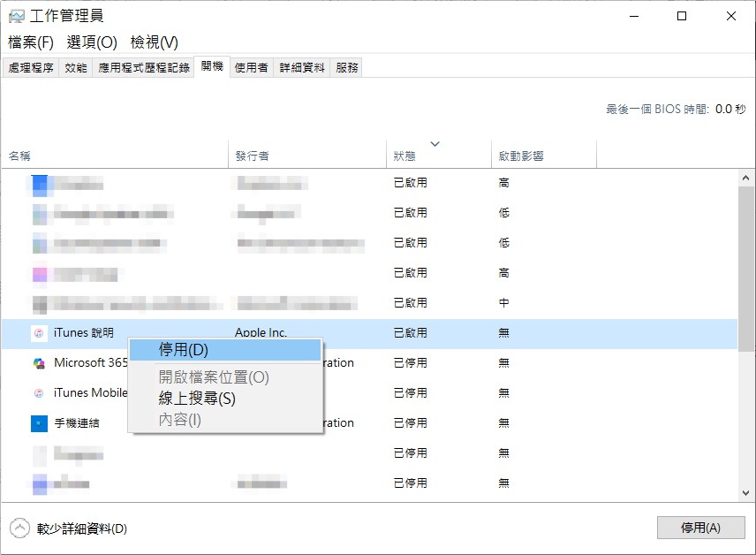756x555 pixels.
Task: Click the 手機連結 blue icon
Action: coord(39,423)
